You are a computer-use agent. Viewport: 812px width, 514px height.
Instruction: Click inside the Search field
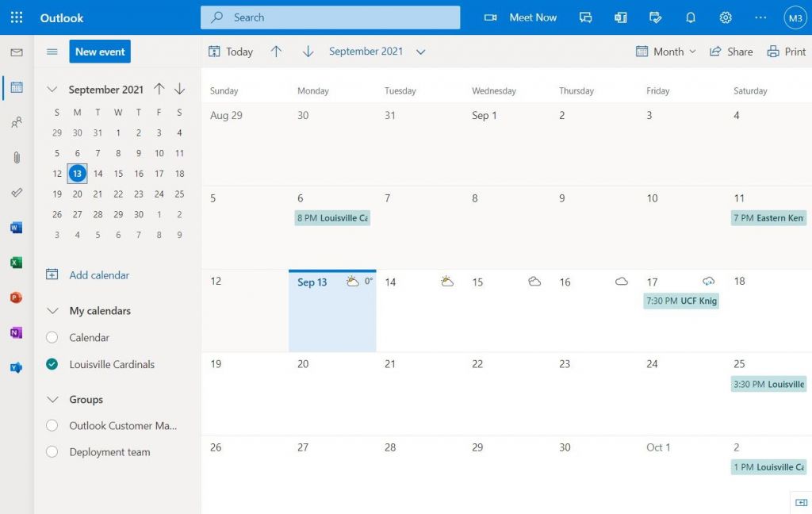(330, 17)
